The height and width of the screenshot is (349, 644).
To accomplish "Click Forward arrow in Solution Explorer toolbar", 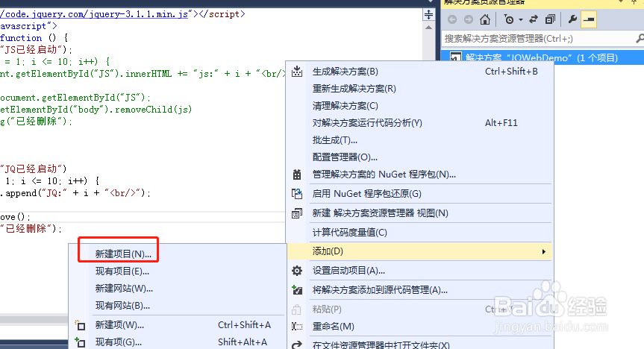I will [x=468, y=19].
